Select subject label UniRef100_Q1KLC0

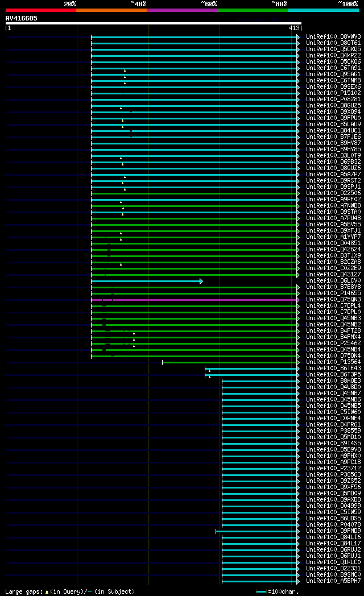coord(333,562)
